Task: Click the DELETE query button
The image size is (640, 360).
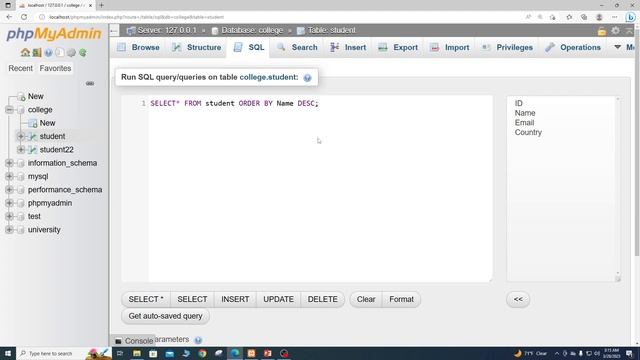Action: pyautogui.click(x=322, y=300)
